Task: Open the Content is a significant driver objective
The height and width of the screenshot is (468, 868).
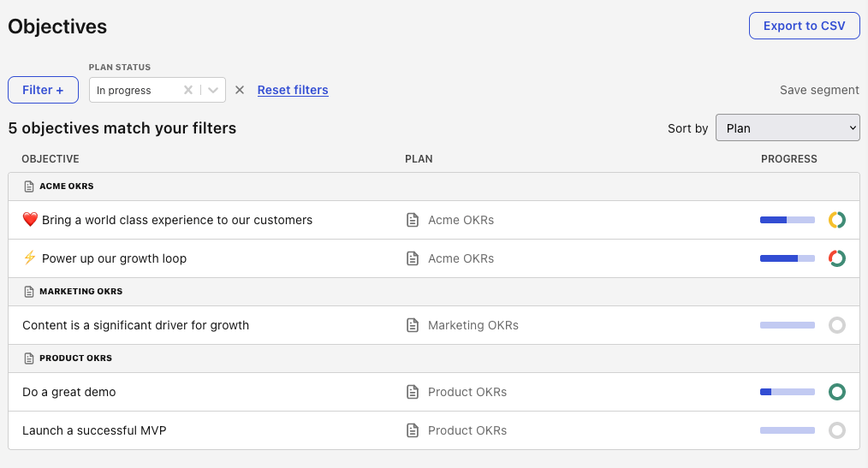Action: click(135, 325)
